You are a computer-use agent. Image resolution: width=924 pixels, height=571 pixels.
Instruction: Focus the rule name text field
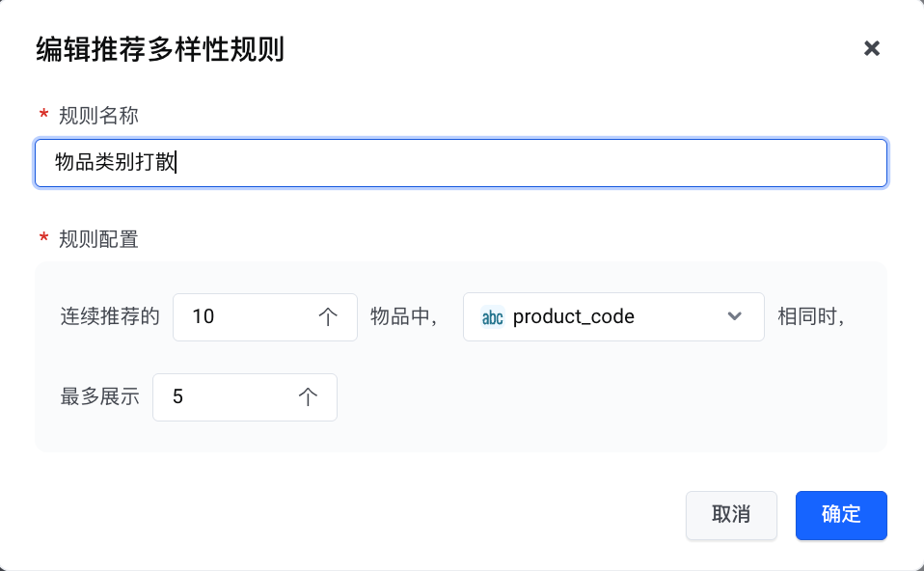point(460,163)
